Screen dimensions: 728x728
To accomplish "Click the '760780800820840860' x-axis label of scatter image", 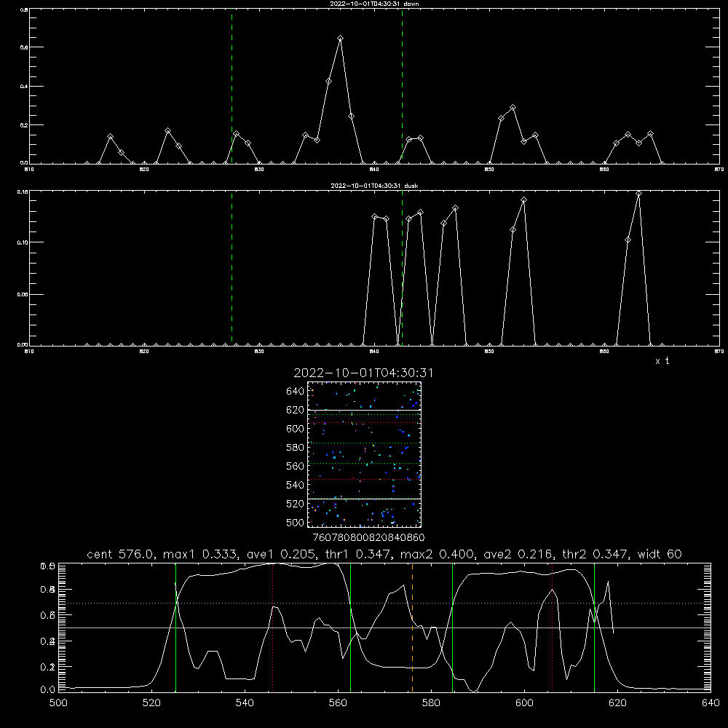I will pos(368,537).
